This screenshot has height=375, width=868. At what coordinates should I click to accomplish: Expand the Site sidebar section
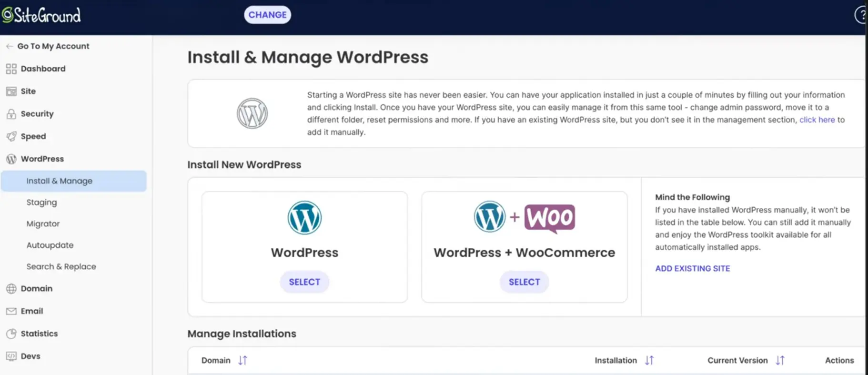click(x=28, y=91)
